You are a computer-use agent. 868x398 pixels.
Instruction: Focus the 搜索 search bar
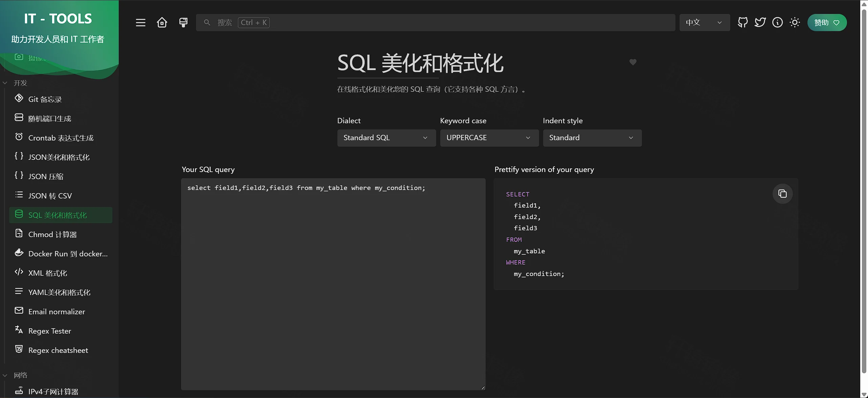click(436, 23)
